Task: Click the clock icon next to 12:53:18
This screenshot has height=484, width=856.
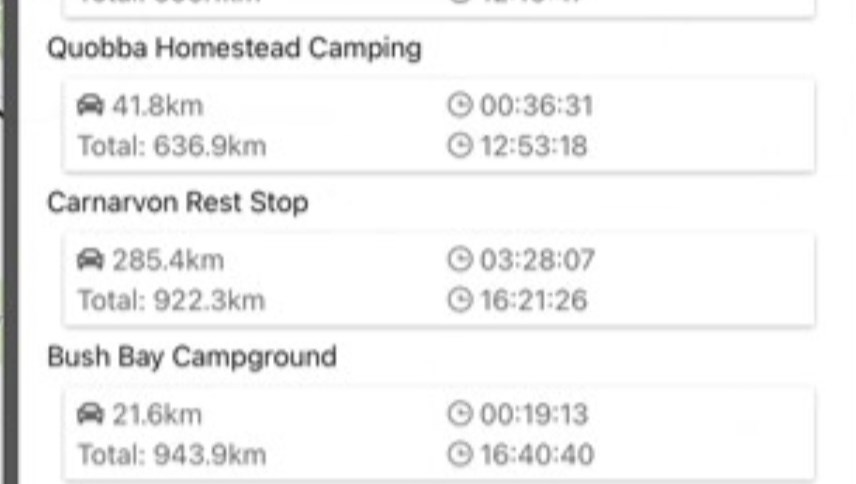Action: coord(459,146)
